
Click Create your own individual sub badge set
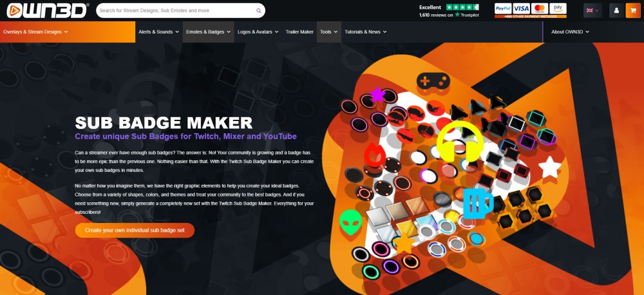click(135, 230)
